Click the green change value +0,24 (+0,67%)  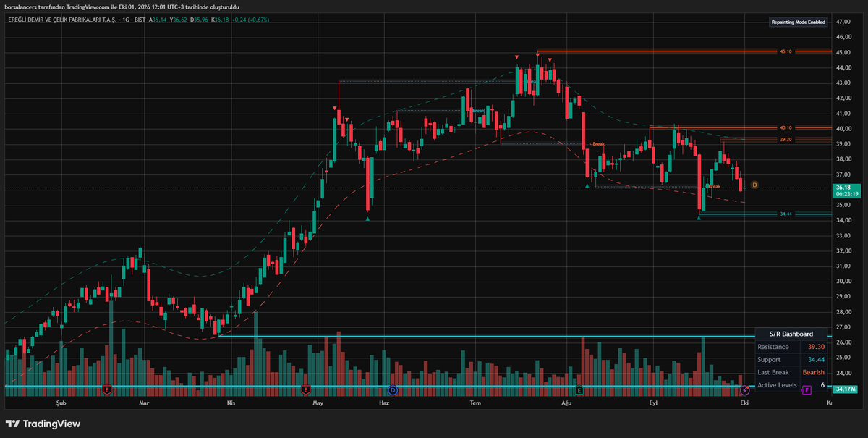pyautogui.click(x=250, y=20)
